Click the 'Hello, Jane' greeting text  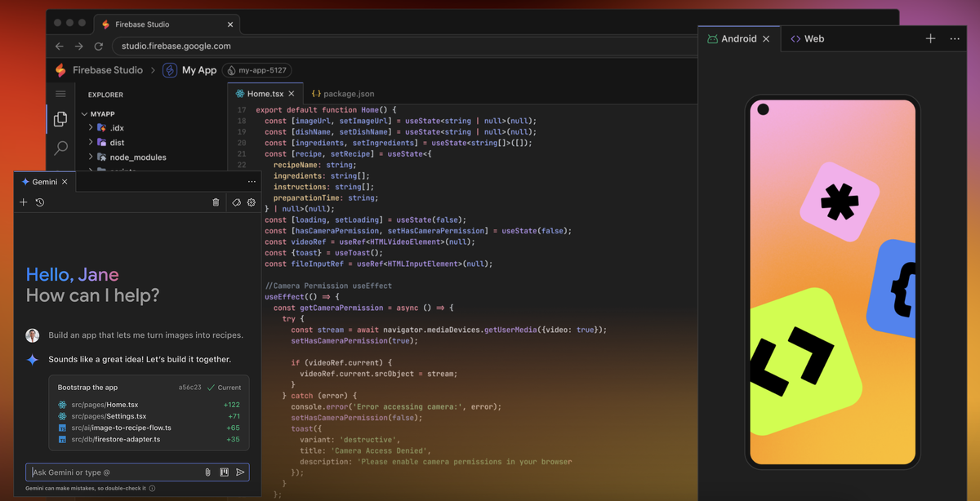coord(72,275)
